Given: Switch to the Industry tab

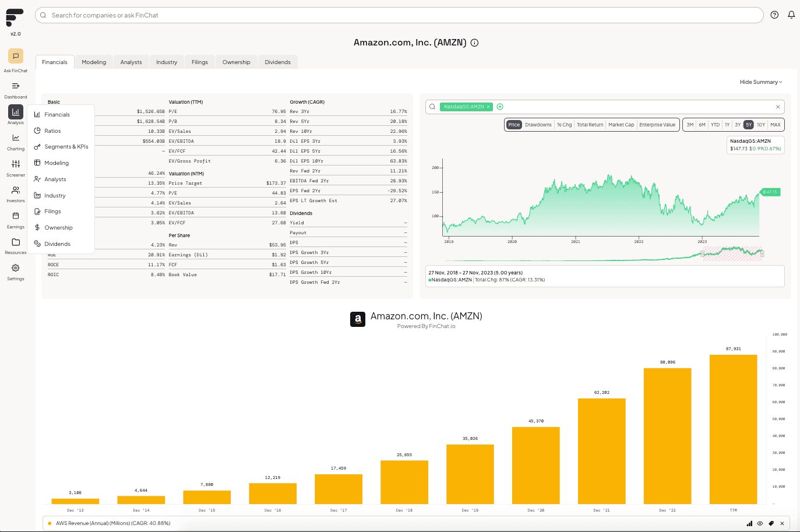Looking at the screenshot, I should (x=167, y=62).
